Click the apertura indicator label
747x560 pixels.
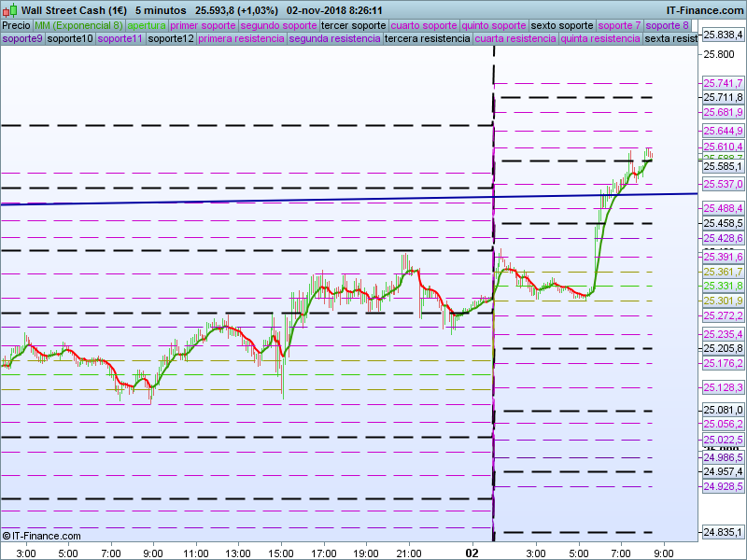click(147, 25)
